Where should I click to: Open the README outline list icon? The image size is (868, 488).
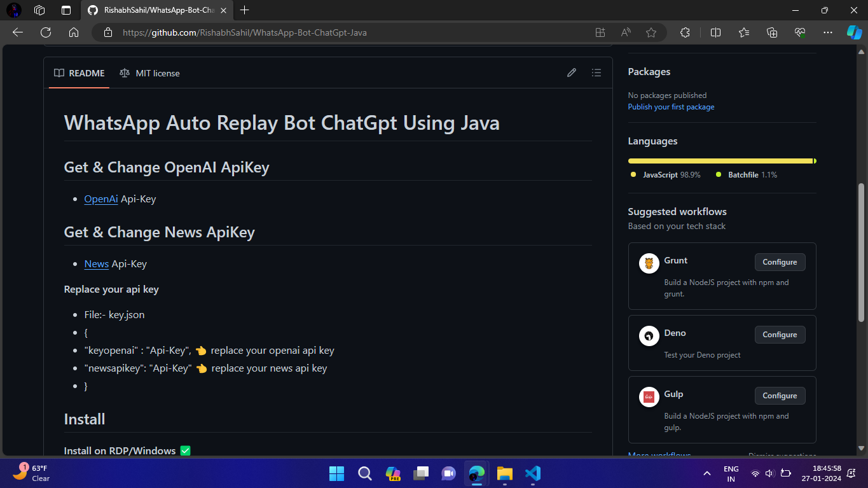596,73
